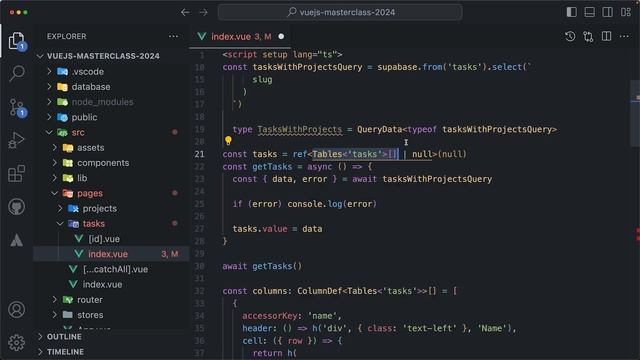Toggle secondary side bar layout icon
Screen dimensions: 640x360
coord(607,12)
